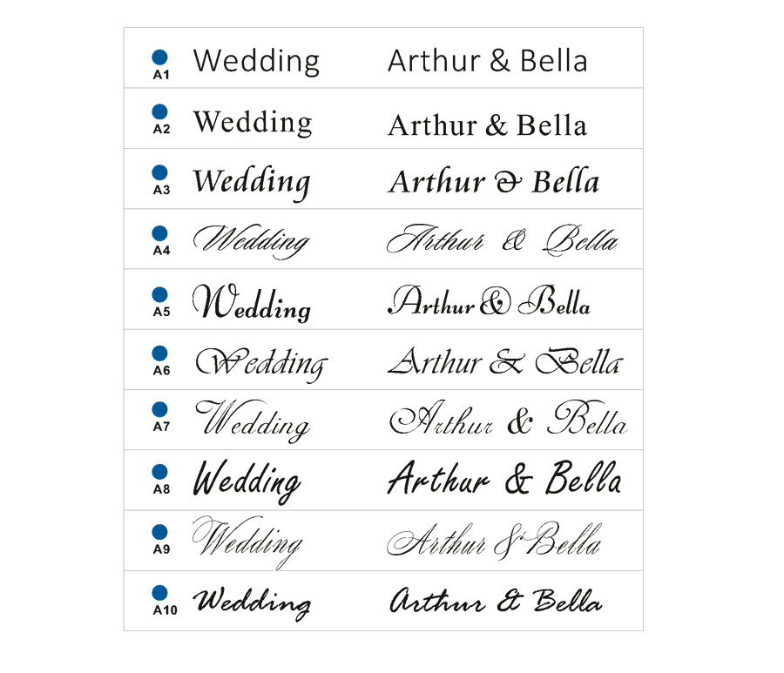The image size is (784, 673).
Task: Select the A3 blue dot option
Action: [x=159, y=172]
